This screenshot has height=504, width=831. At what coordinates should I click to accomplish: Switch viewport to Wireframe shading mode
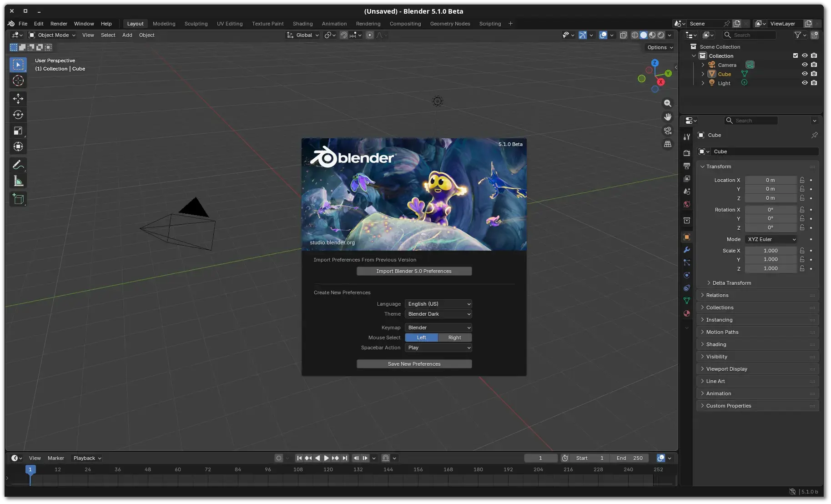pos(636,35)
